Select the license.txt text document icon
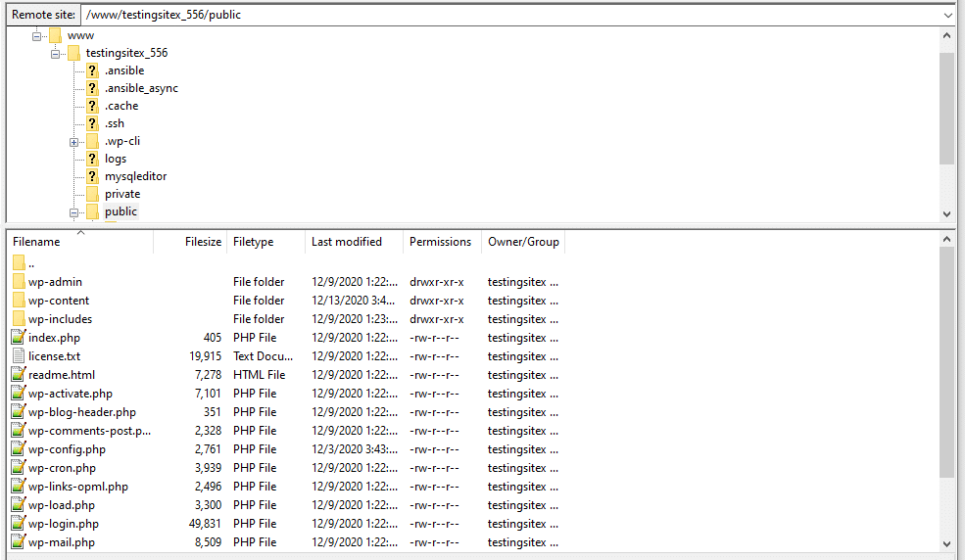Viewport: 965px width, 560px height. coord(19,356)
